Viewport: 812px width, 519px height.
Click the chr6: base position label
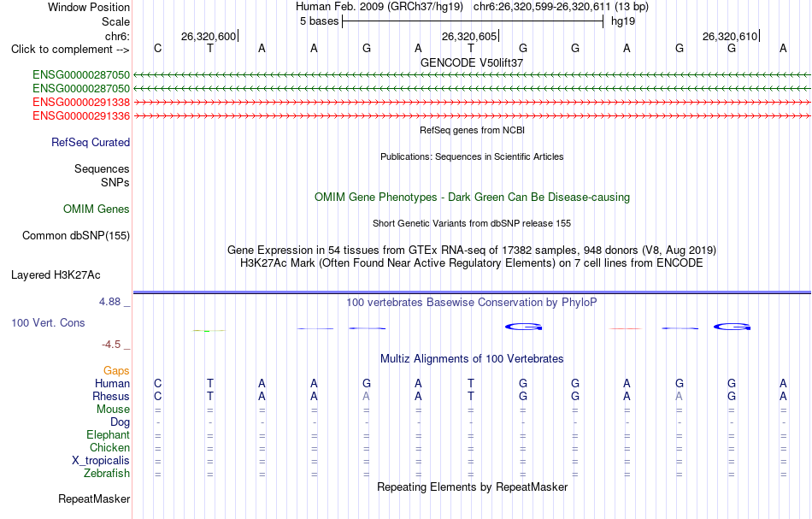[x=117, y=36]
